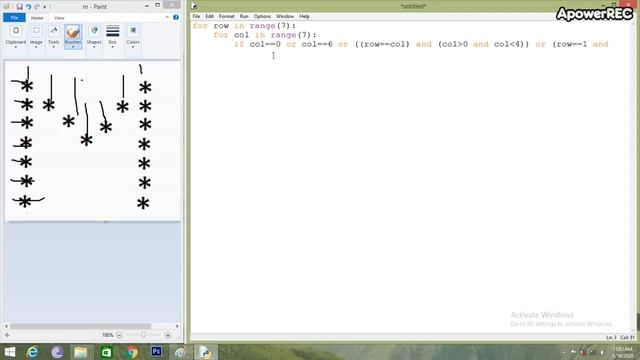640x360 pixels.
Task: Open the Size line thickness dropdown
Action: [112, 37]
